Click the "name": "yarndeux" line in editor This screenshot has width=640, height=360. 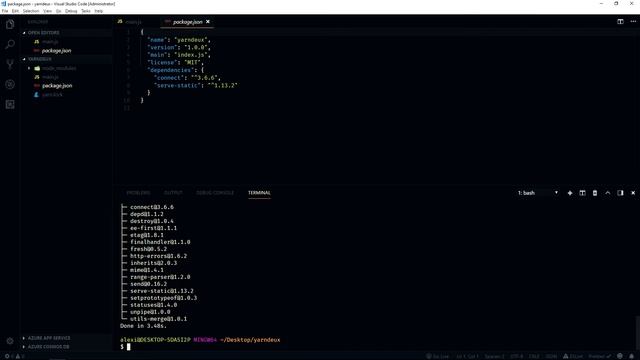[179, 40]
